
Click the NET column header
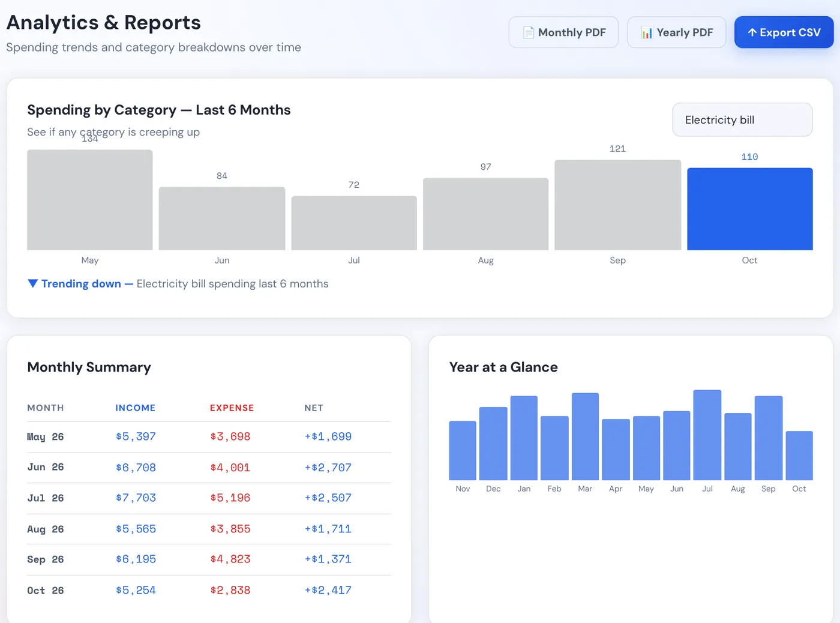click(x=314, y=408)
